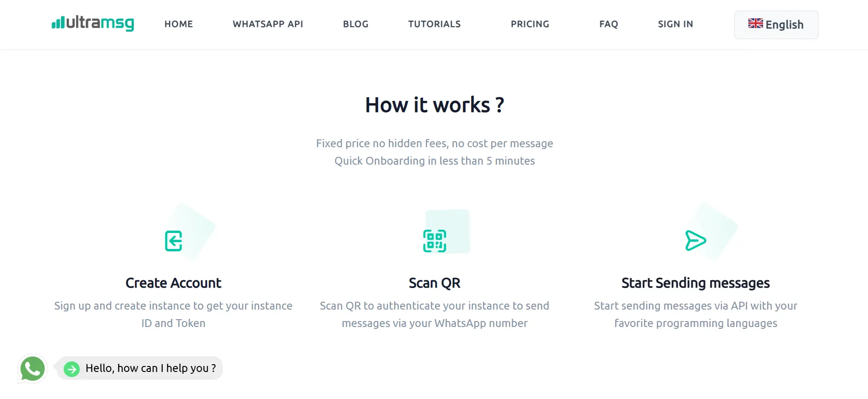Select the Create Account login icon
This screenshot has width=868, height=399.
click(173, 241)
